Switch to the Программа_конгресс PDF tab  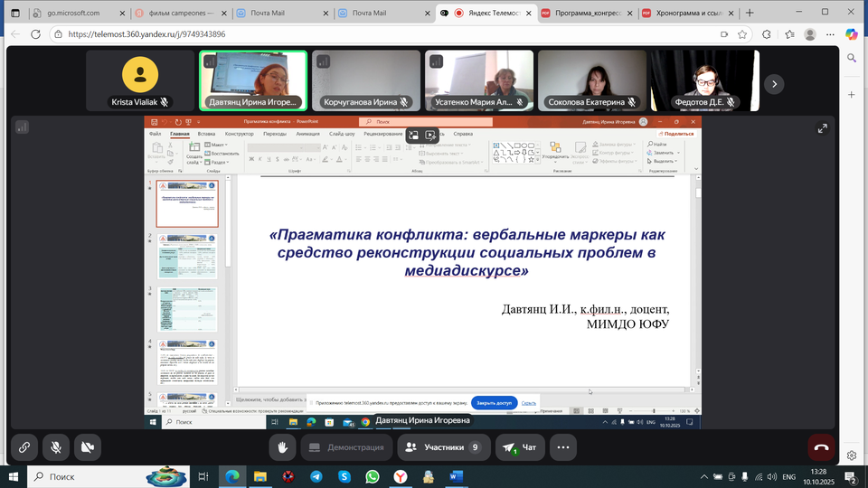[586, 14]
